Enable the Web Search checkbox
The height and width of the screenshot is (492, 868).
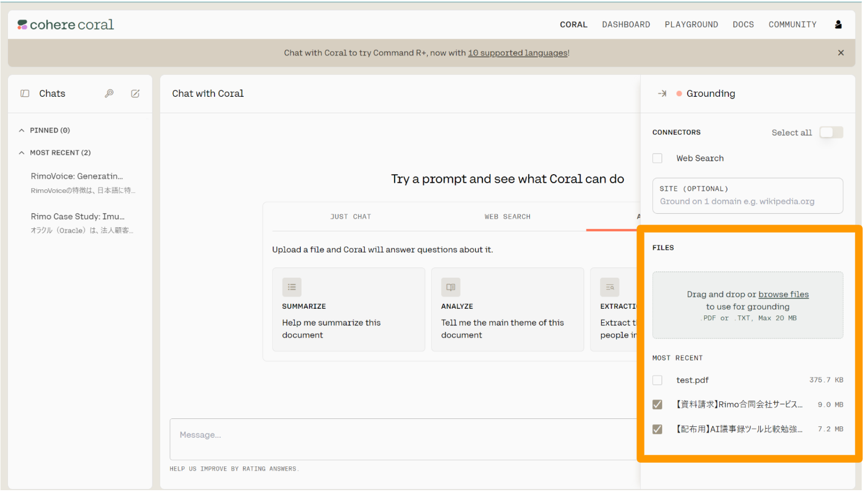click(x=657, y=158)
